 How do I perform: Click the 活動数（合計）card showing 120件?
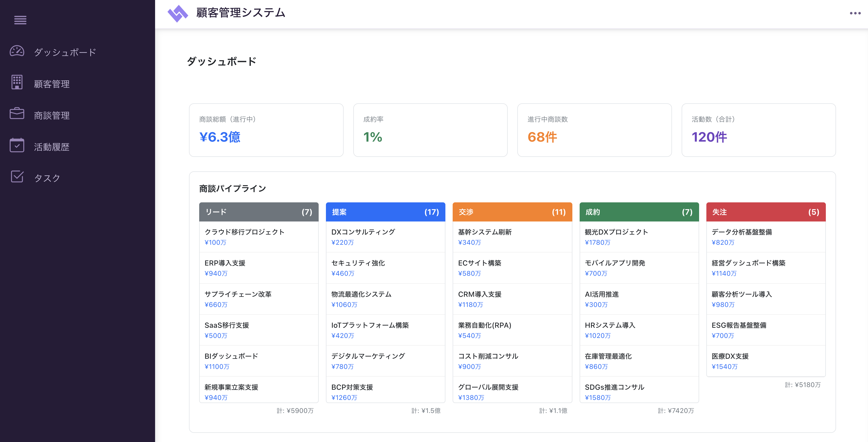[x=758, y=130]
